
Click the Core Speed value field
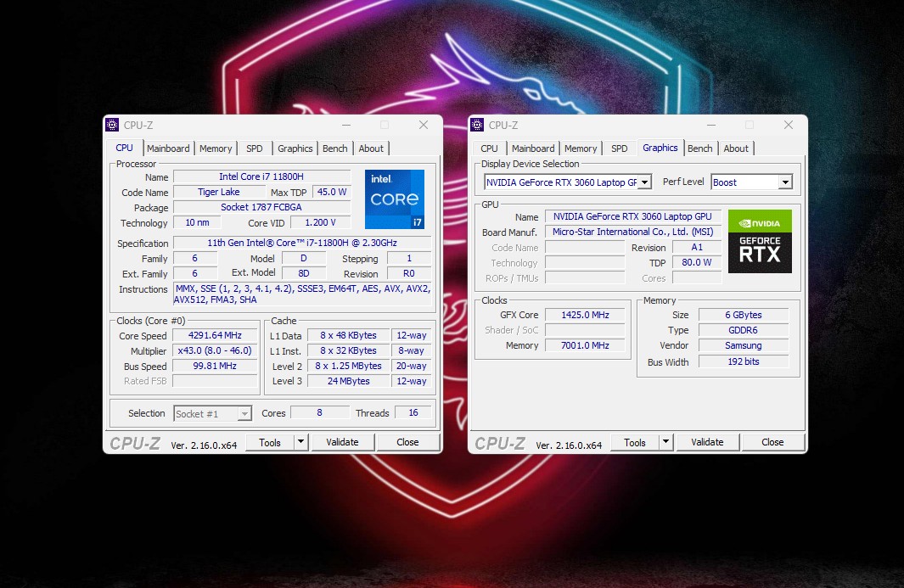click(x=215, y=335)
